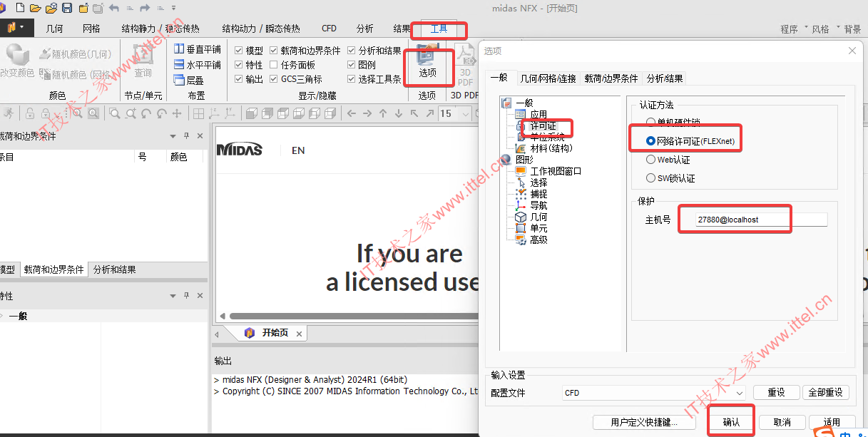This screenshot has height=437, width=868.
Task: Click the 层叠 cascade windows icon
Action: pyautogui.click(x=179, y=80)
